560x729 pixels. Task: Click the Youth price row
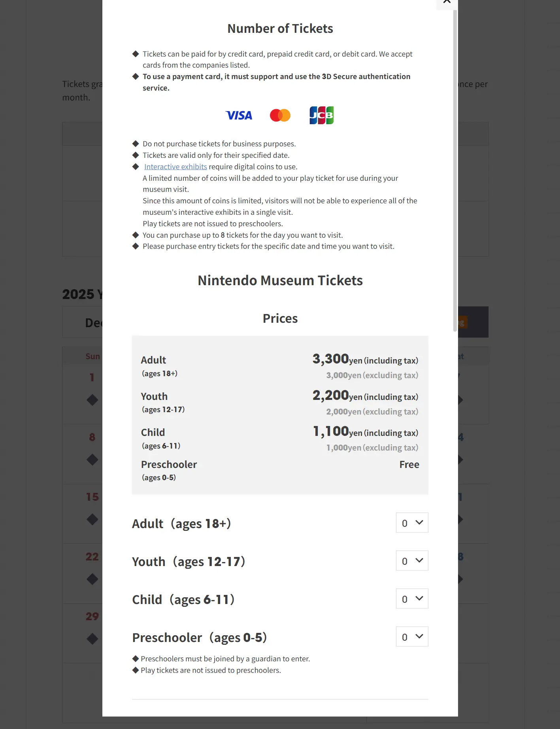(x=280, y=403)
